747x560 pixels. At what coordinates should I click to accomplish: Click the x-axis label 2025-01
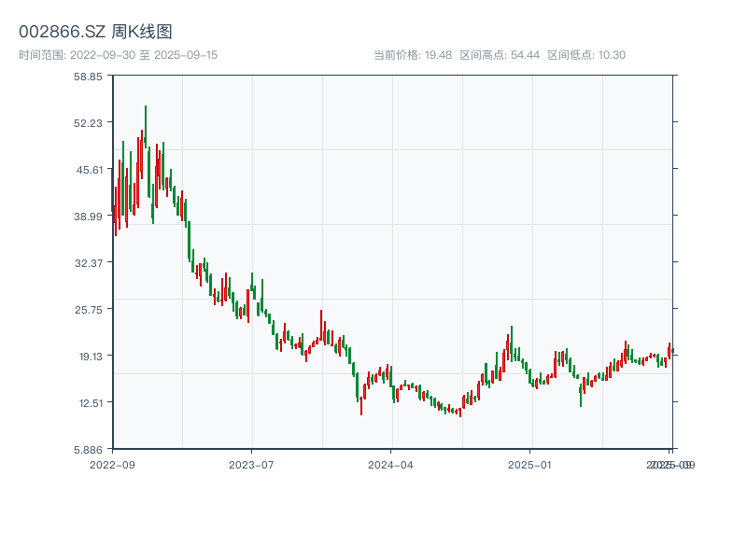[529, 465]
